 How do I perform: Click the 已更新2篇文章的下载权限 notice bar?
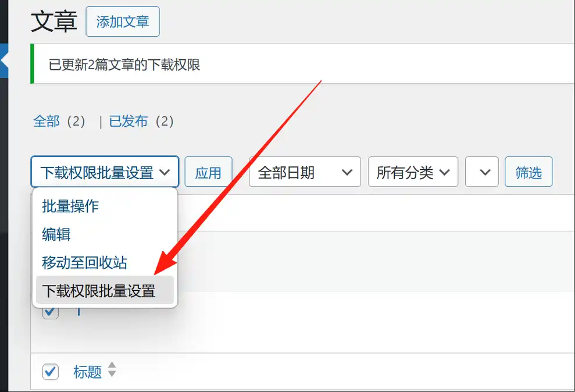302,64
